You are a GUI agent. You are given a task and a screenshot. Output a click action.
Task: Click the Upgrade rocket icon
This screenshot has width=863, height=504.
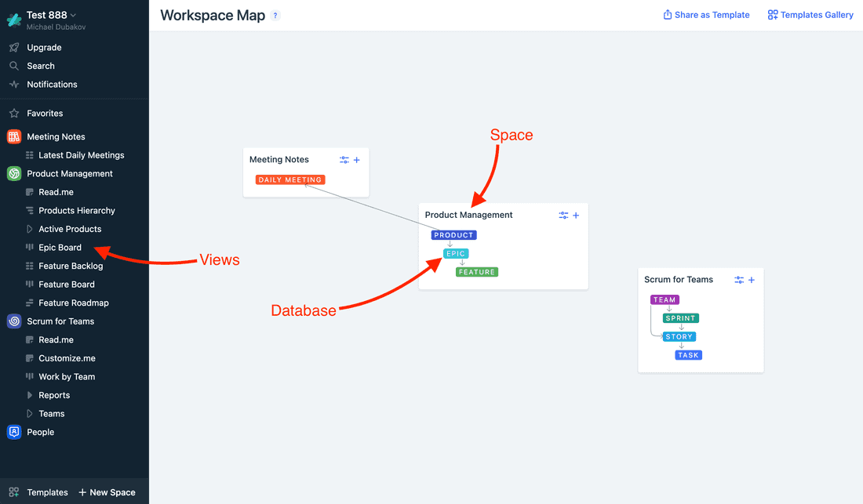[x=16, y=47]
